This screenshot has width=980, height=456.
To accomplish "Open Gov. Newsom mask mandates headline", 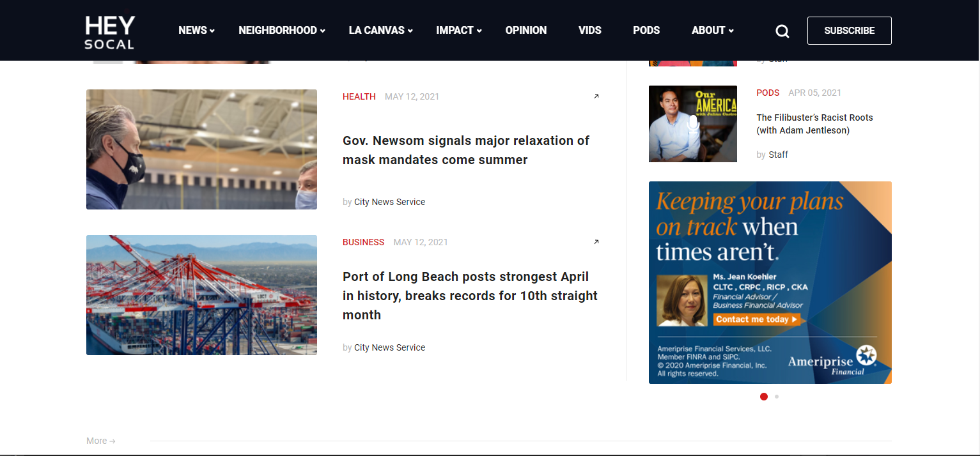I will point(466,150).
